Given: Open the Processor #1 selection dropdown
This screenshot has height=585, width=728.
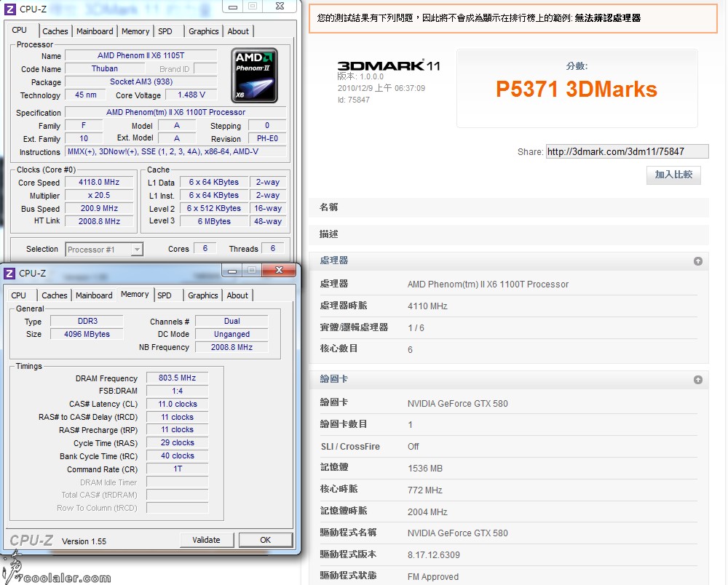Looking at the screenshot, I should pyautogui.click(x=104, y=250).
